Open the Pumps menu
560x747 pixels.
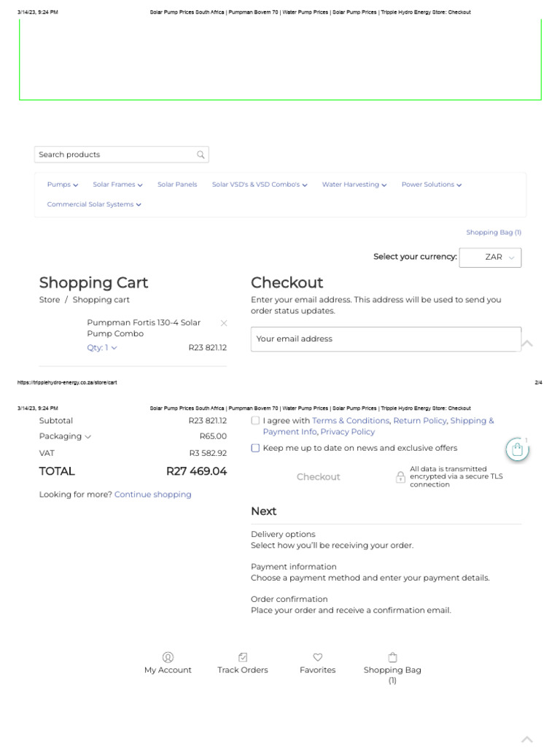coord(63,185)
